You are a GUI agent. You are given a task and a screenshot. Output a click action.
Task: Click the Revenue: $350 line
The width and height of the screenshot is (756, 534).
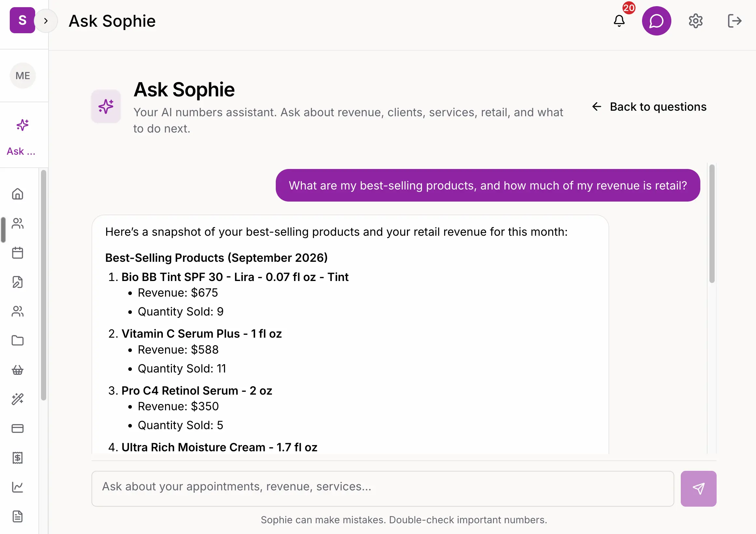pyautogui.click(x=178, y=406)
